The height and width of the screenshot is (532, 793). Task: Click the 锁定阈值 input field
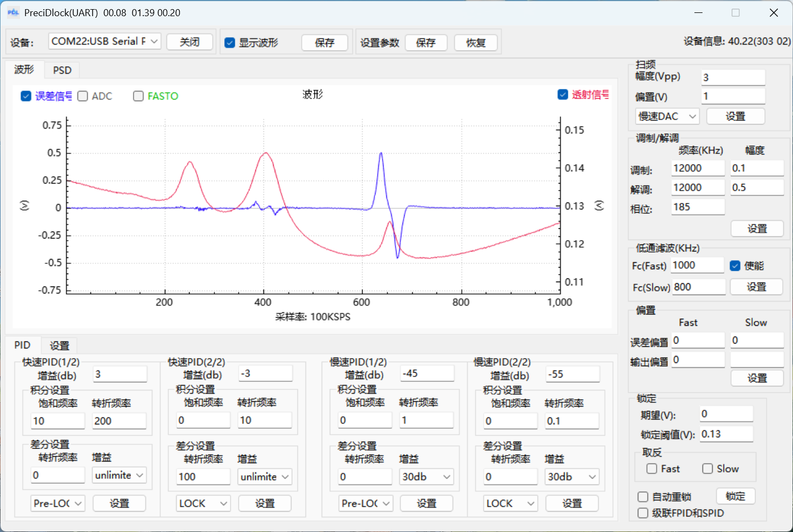pyautogui.click(x=726, y=434)
